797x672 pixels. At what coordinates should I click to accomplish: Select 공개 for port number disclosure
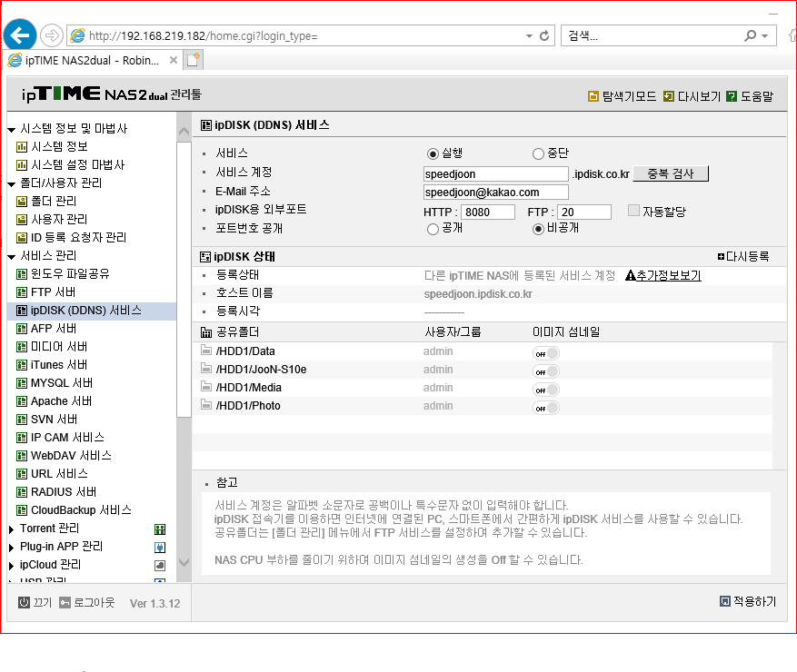(x=433, y=230)
